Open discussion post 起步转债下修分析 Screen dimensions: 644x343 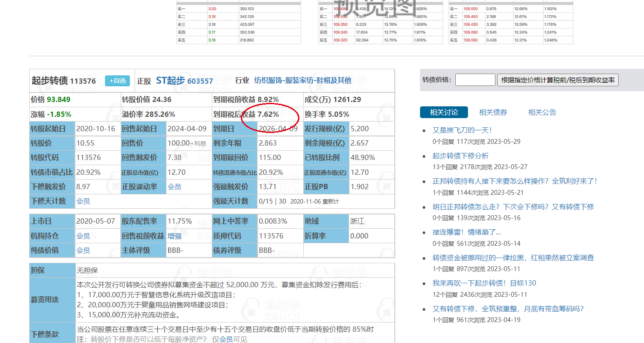click(x=461, y=156)
